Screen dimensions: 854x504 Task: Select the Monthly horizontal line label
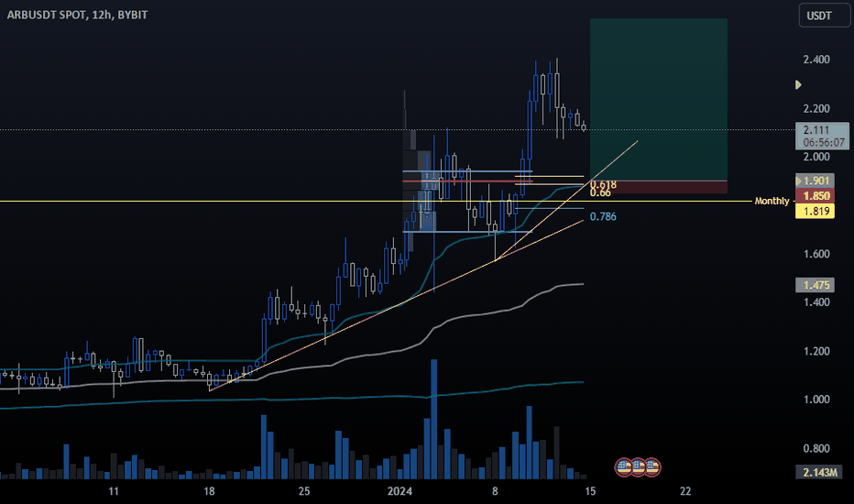(772, 201)
